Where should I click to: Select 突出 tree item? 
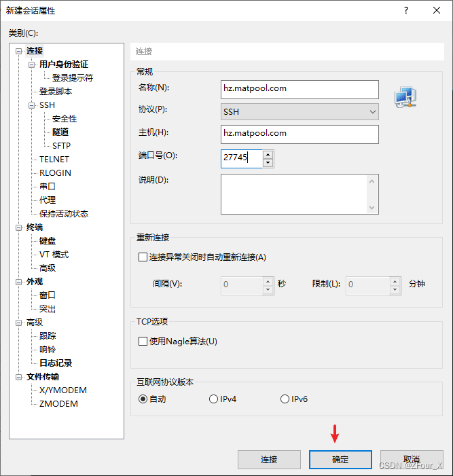click(x=48, y=309)
